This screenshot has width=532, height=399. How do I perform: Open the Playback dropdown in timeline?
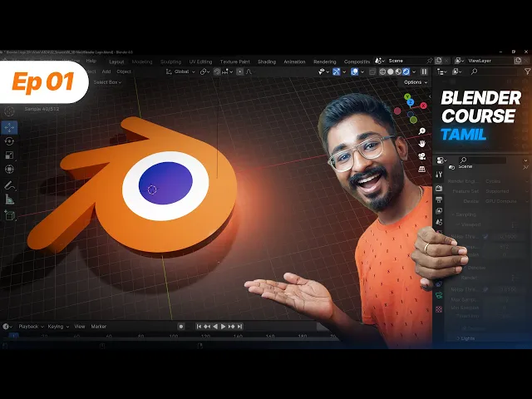click(31, 327)
